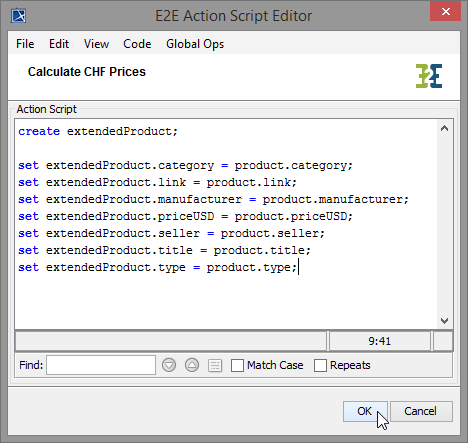Viewport: 468px width, 443px height.
Task: Open the Global Ops menu
Action: tap(195, 44)
